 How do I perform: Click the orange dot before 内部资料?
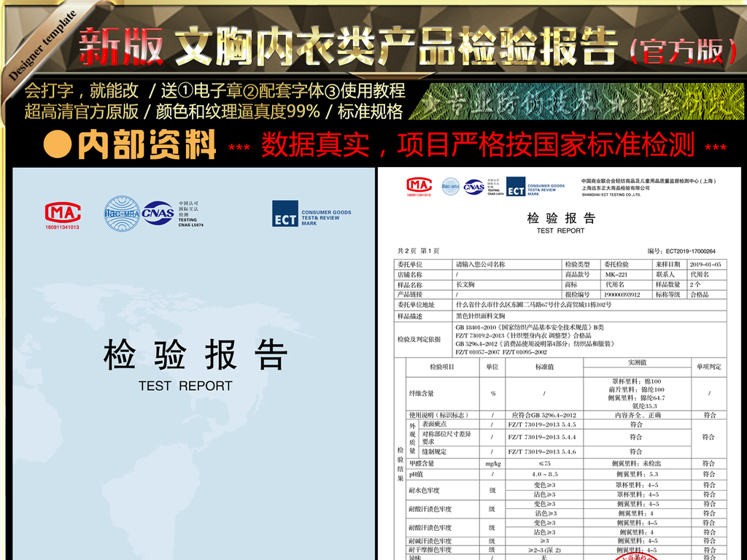[x=57, y=144]
